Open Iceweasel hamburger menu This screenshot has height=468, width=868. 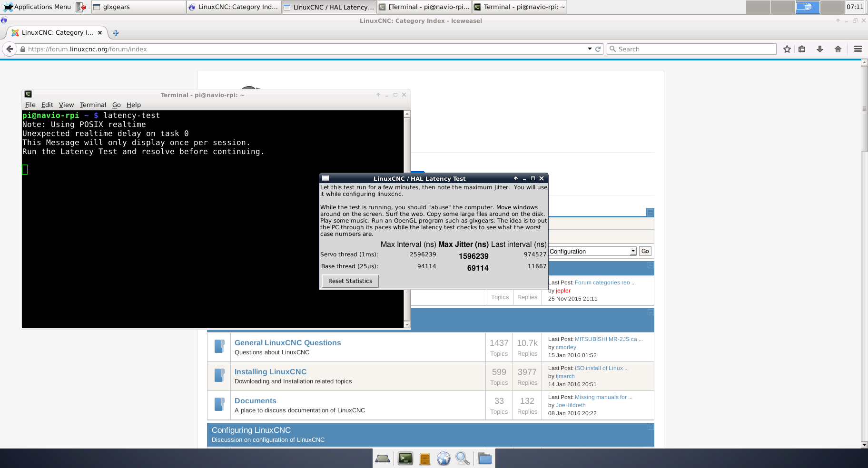click(x=858, y=49)
